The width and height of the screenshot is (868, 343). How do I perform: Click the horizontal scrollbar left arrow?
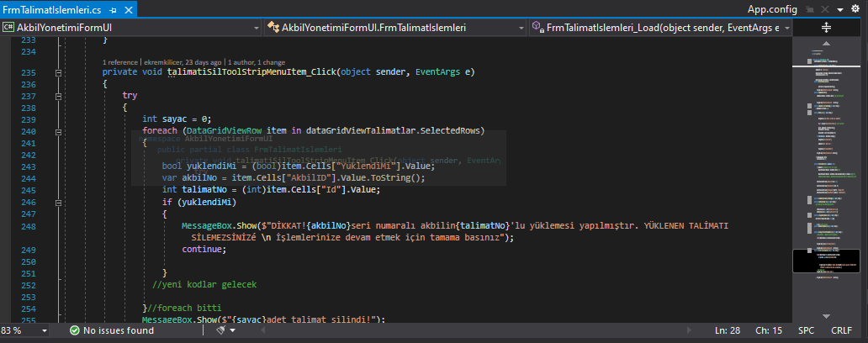pyautogui.click(x=264, y=330)
